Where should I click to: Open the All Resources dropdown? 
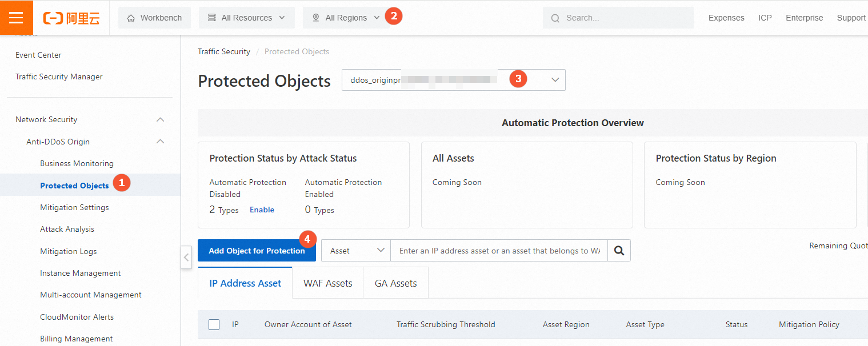pyautogui.click(x=246, y=18)
